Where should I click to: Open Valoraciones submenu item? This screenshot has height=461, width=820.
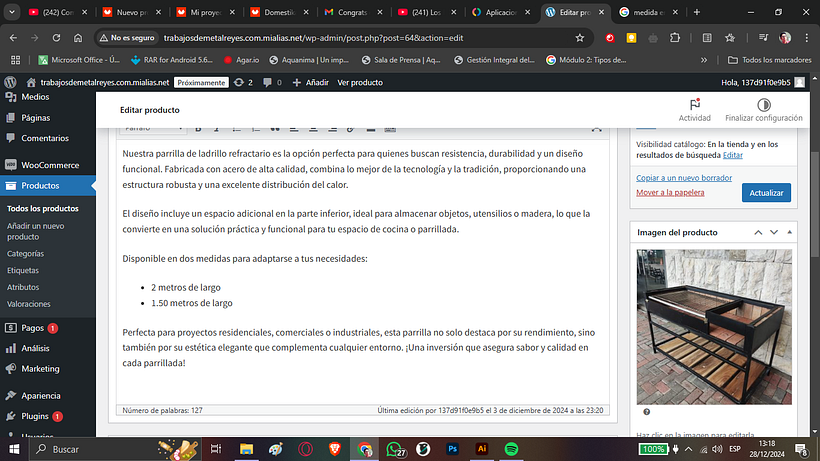pos(29,304)
